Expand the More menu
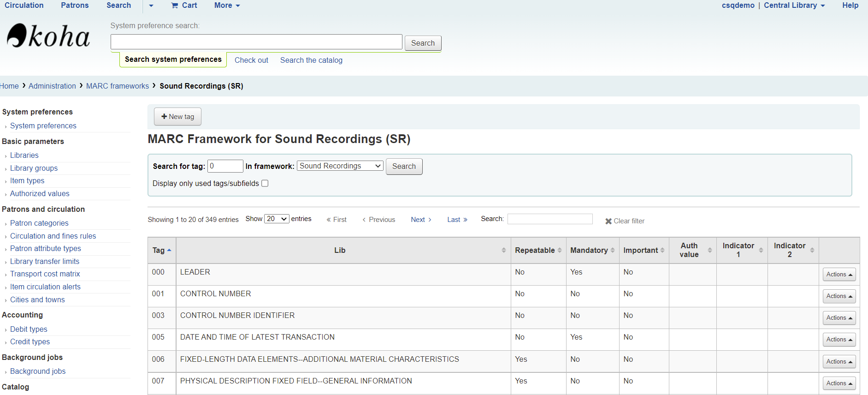This screenshot has width=868, height=395. [x=227, y=6]
